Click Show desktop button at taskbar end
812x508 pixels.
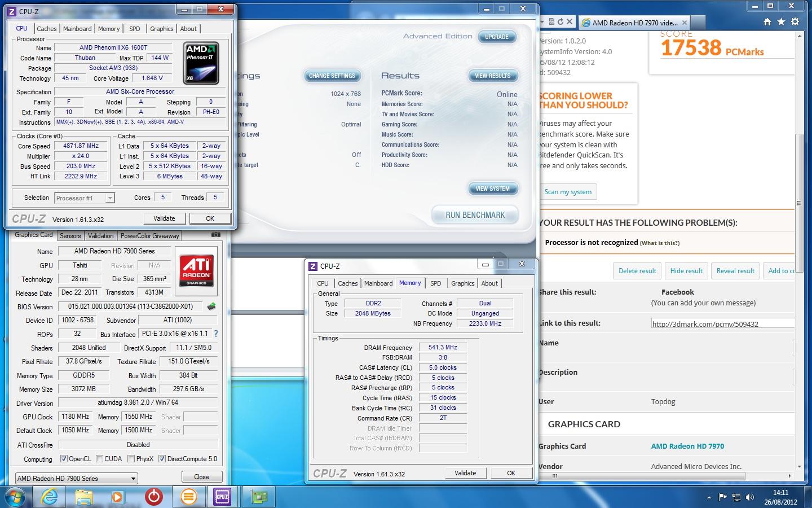(808, 497)
